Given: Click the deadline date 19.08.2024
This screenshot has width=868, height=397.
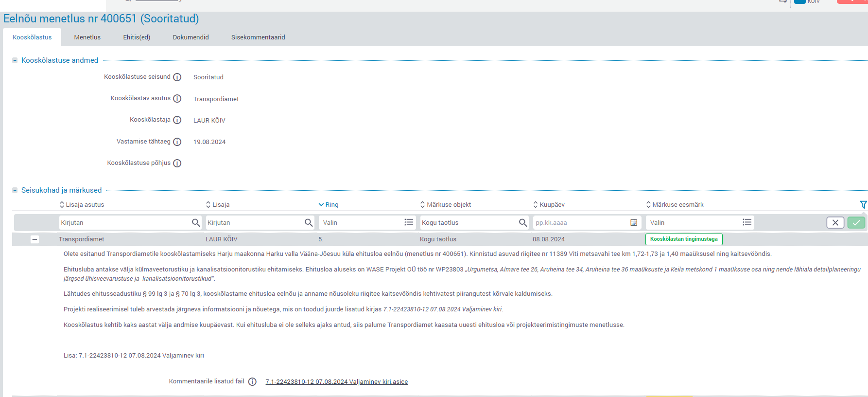Looking at the screenshot, I should tap(209, 142).
